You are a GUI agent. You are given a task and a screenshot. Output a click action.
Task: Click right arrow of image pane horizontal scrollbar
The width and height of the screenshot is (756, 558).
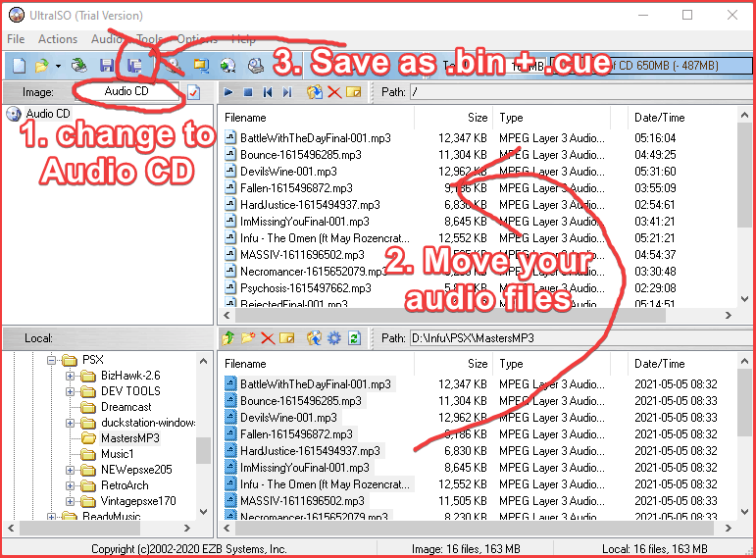click(729, 316)
